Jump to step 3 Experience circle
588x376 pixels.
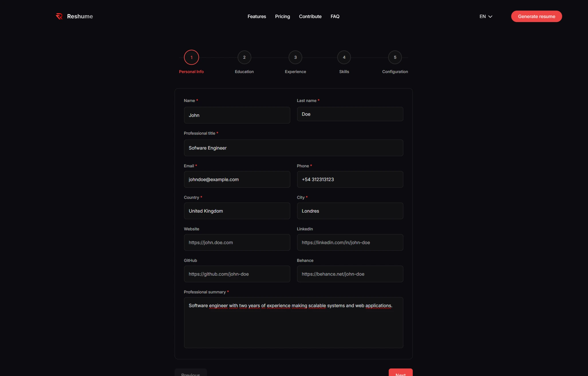click(x=295, y=57)
